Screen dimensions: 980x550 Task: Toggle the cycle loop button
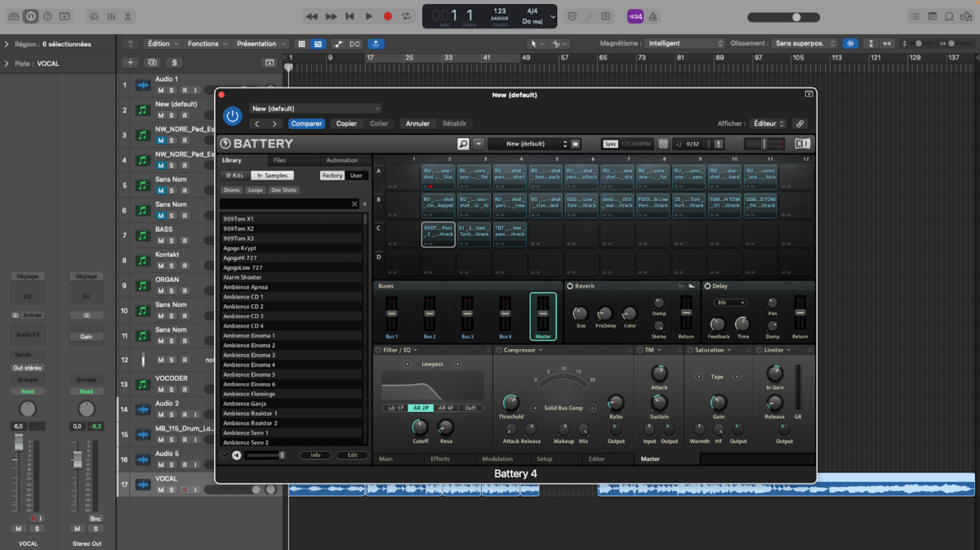[x=406, y=16]
